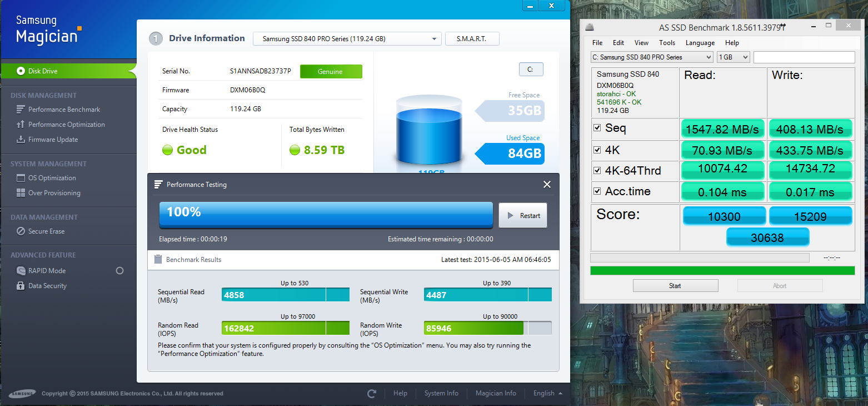The image size is (868, 406).
Task: Click the Good drive health status
Action: (x=191, y=150)
